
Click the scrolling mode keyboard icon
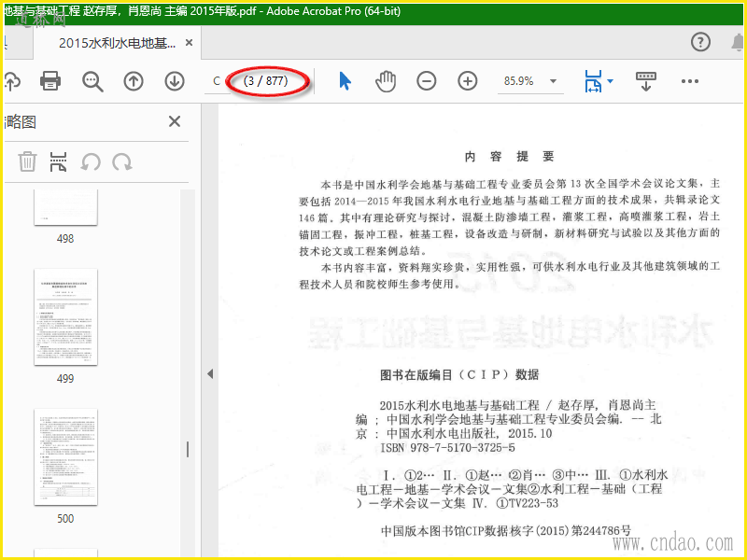[x=645, y=81]
